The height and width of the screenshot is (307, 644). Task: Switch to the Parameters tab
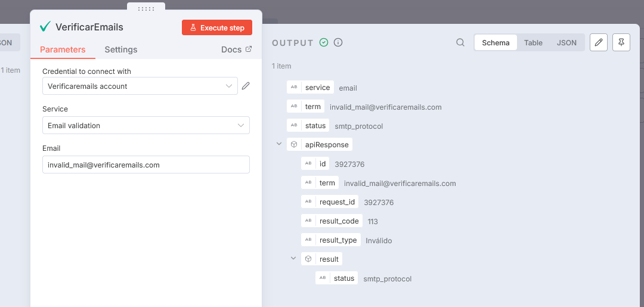click(63, 49)
